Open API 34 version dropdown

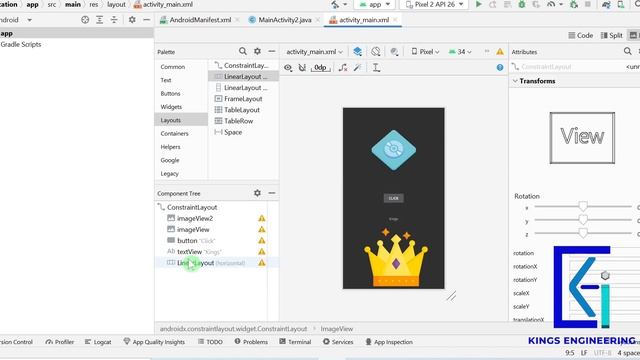[460, 52]
